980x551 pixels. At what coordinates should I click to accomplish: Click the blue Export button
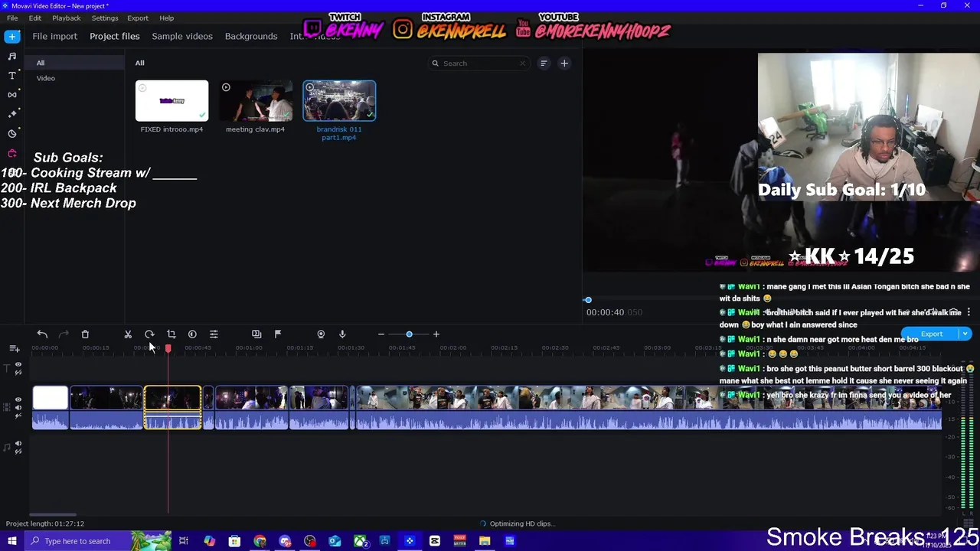(x=931, y=334)
